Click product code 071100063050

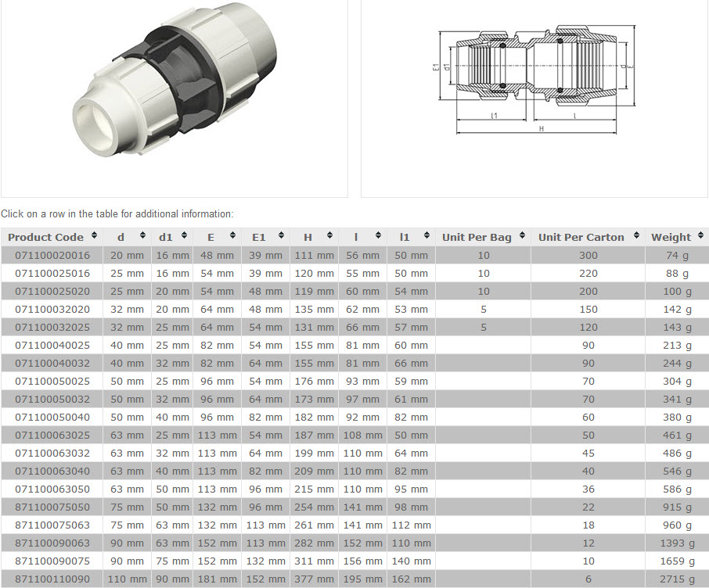(x=49, y=489)
